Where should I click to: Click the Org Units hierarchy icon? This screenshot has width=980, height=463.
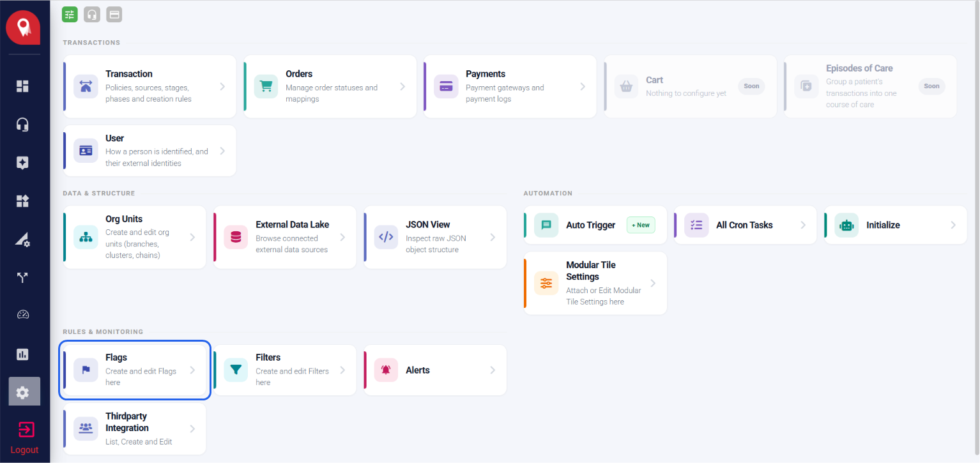(x=86, y=237)
